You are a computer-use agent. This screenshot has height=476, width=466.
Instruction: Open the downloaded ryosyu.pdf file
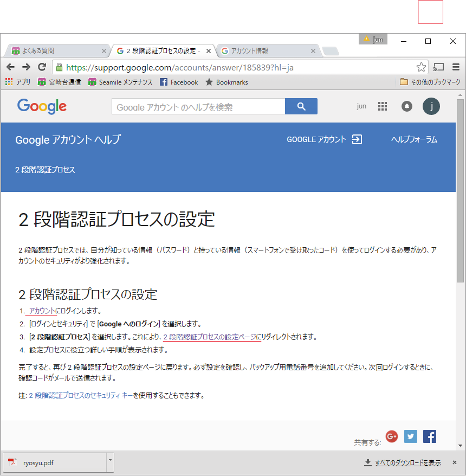(55, 462)
